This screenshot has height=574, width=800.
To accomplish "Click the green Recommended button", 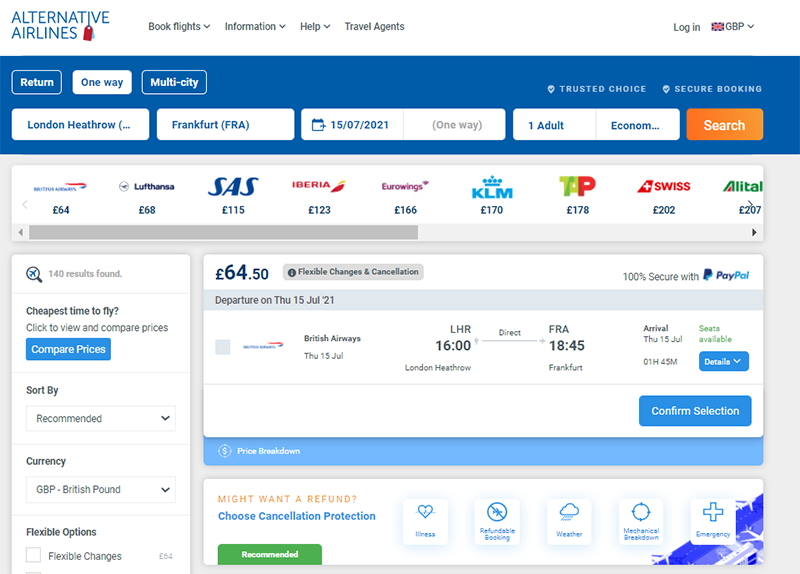I will pyautogui.click(x=270, y=554).
